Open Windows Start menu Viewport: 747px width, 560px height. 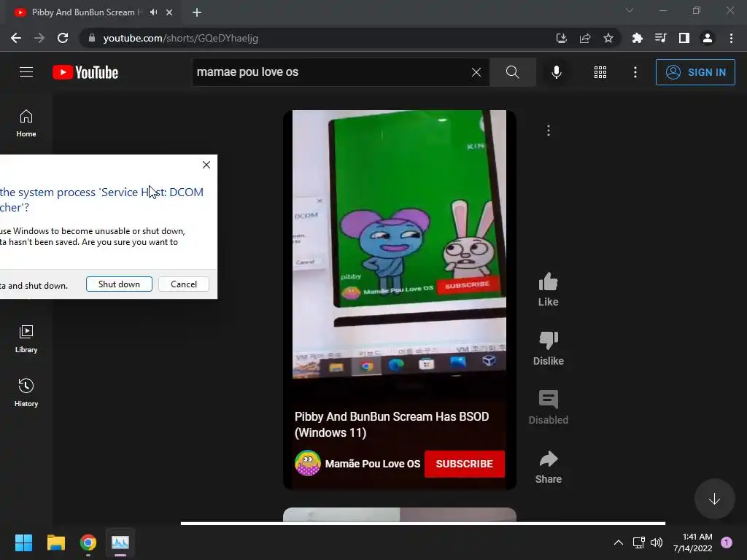pos(24,542)
